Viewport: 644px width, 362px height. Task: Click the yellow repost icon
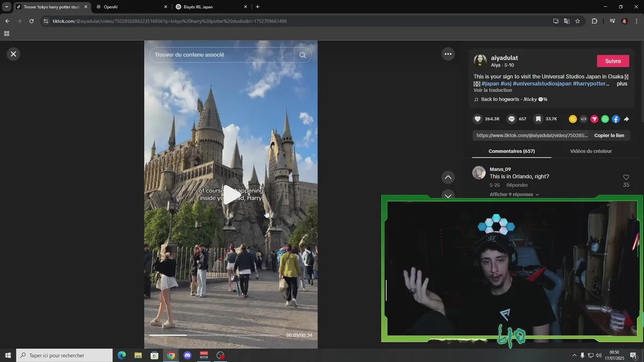click(573, 119)
